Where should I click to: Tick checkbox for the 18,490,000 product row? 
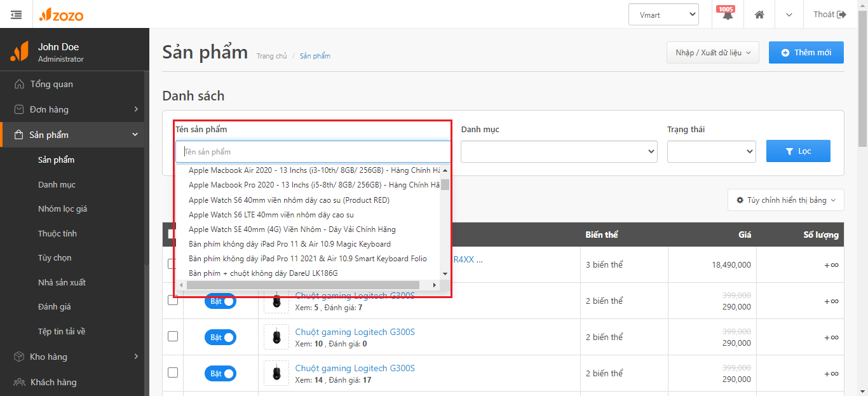pyautogui.click(x=173, y=264)
